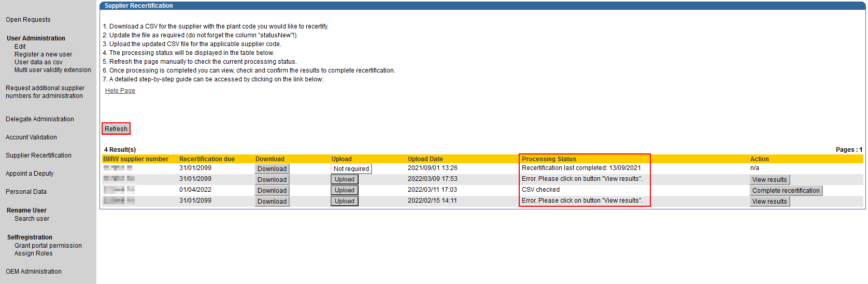The width and height of the screenshot is (868, 284).
Task: View results for the 2022/02/15 upload
Action: [x=769, y=202]
